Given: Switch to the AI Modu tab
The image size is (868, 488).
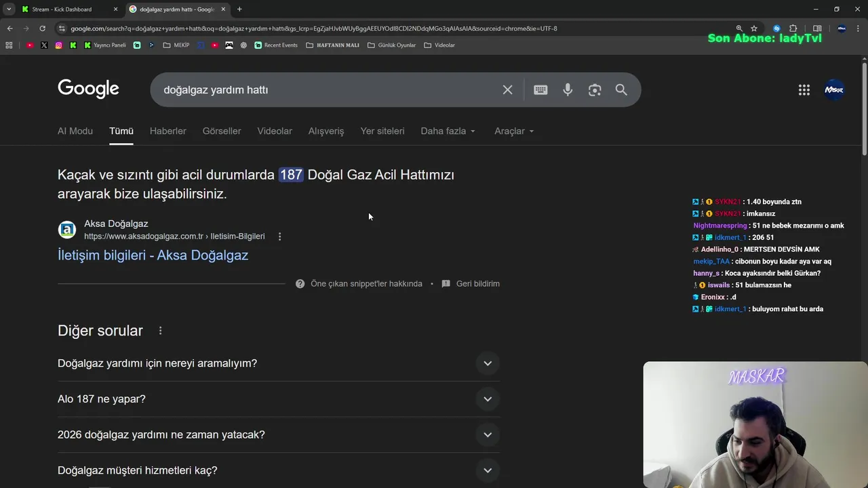Looking at the screenshot, I should pos(75,131).
